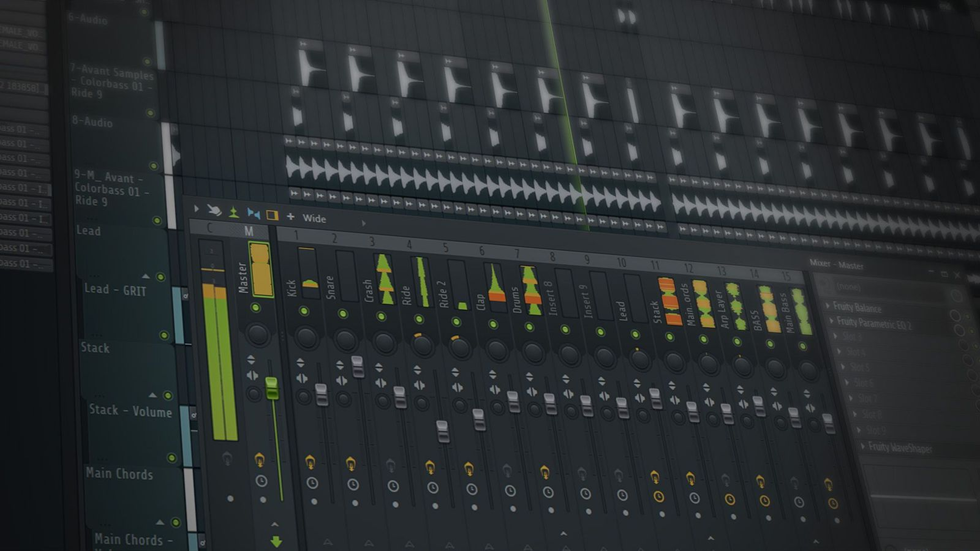Open the Fruity WaveShaper effect
Viewport: 980px width, 551px height.
[900, 448]
